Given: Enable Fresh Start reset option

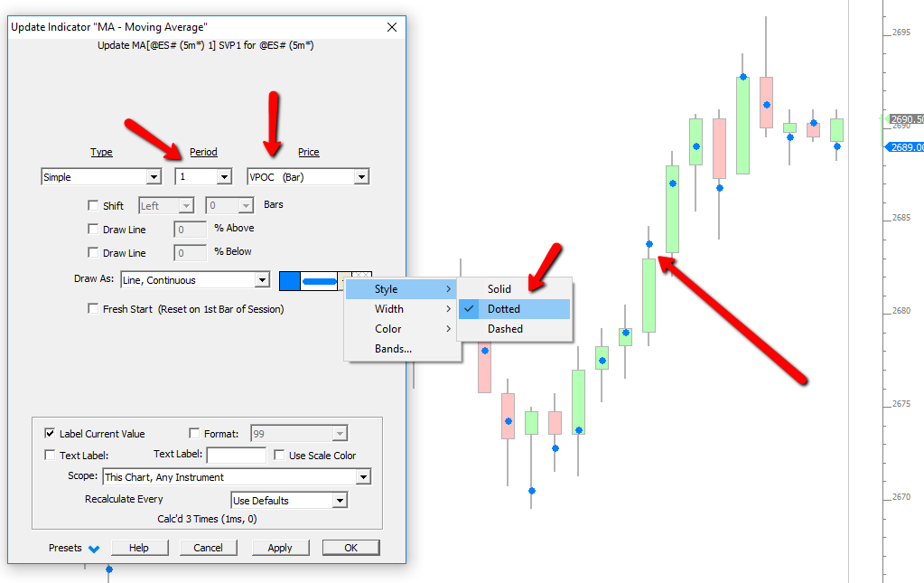Looking at the screenshot, I should 93,308.
